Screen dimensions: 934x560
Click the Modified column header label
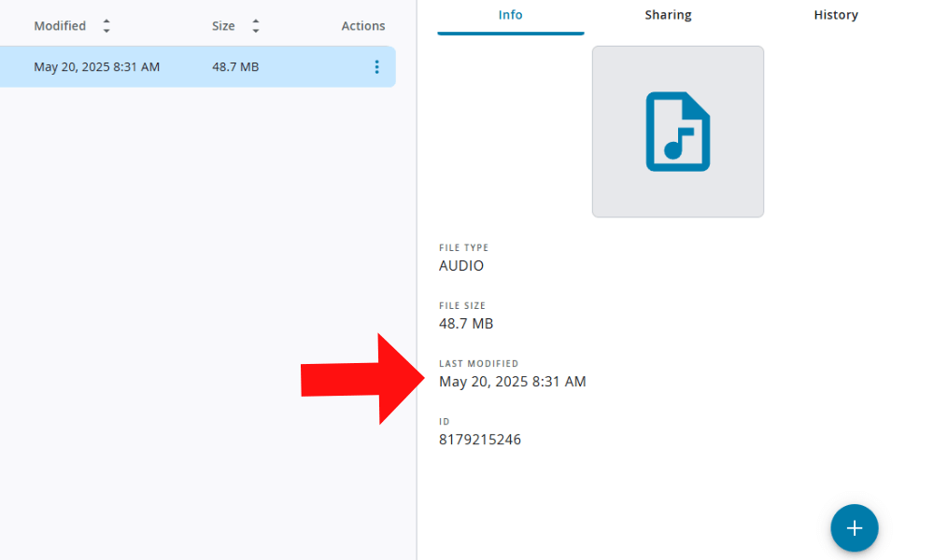60,26
